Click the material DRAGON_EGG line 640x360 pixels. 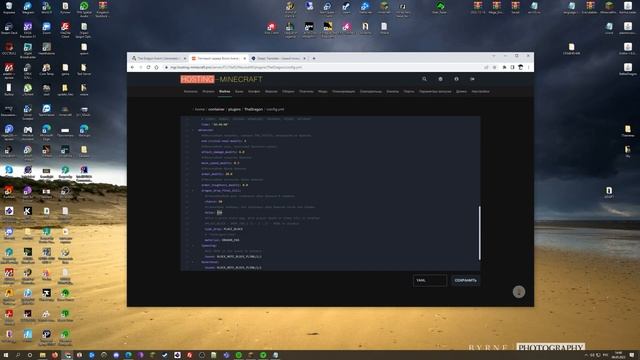click(222, 240)
